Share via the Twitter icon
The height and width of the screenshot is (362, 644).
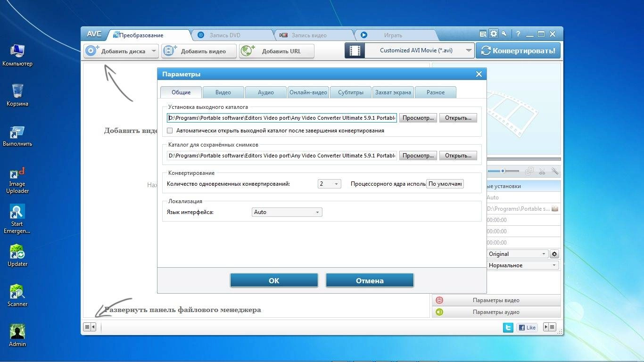pyautogui.click(x=508, y=327)
